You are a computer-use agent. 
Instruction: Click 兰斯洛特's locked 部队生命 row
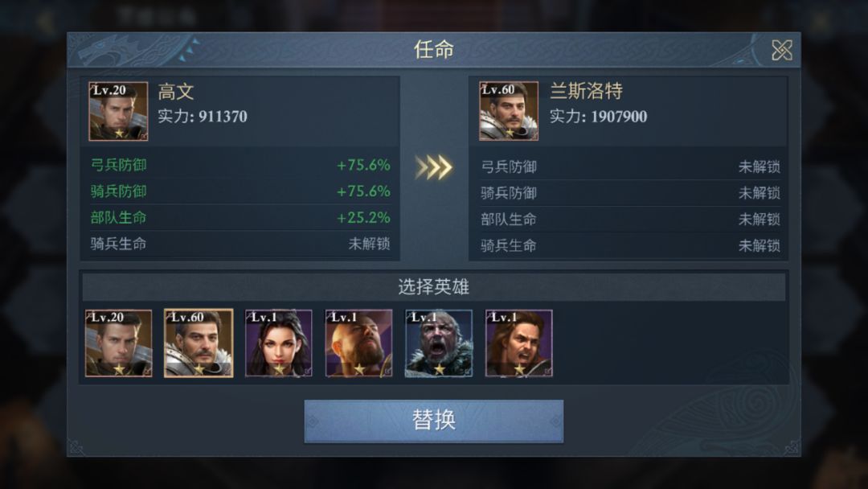tap(630, 220)
